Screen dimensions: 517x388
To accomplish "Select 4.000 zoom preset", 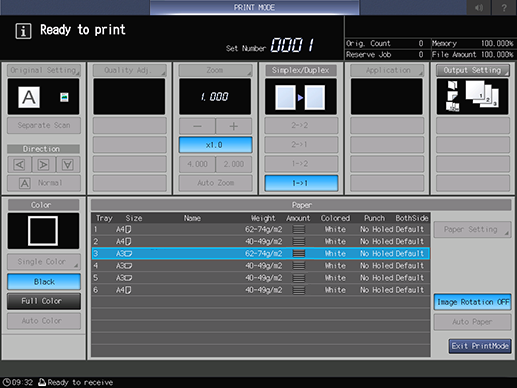I will (x=197, y=164).
